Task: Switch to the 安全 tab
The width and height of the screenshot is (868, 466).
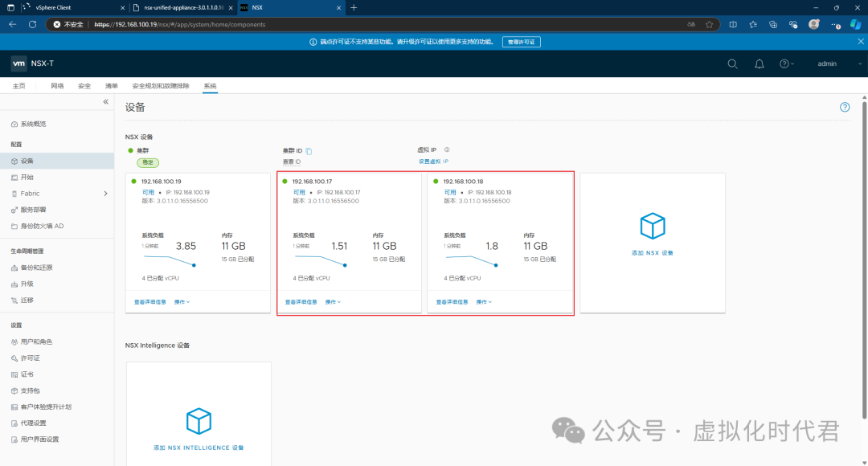Action: point(84,86)
